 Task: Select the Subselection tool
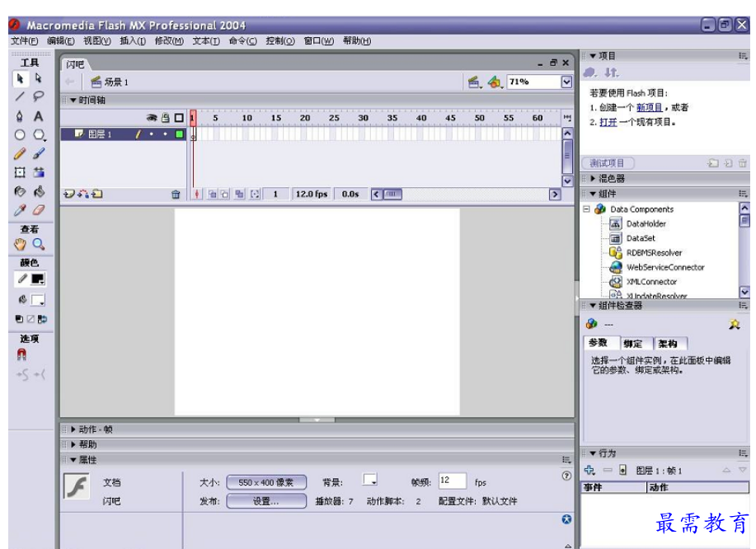point(38,78)
